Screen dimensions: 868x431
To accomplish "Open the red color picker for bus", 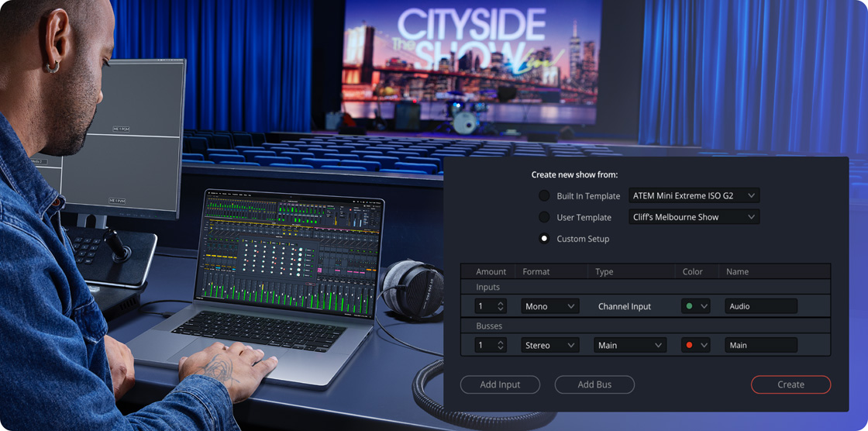I will tap(695, 345).
